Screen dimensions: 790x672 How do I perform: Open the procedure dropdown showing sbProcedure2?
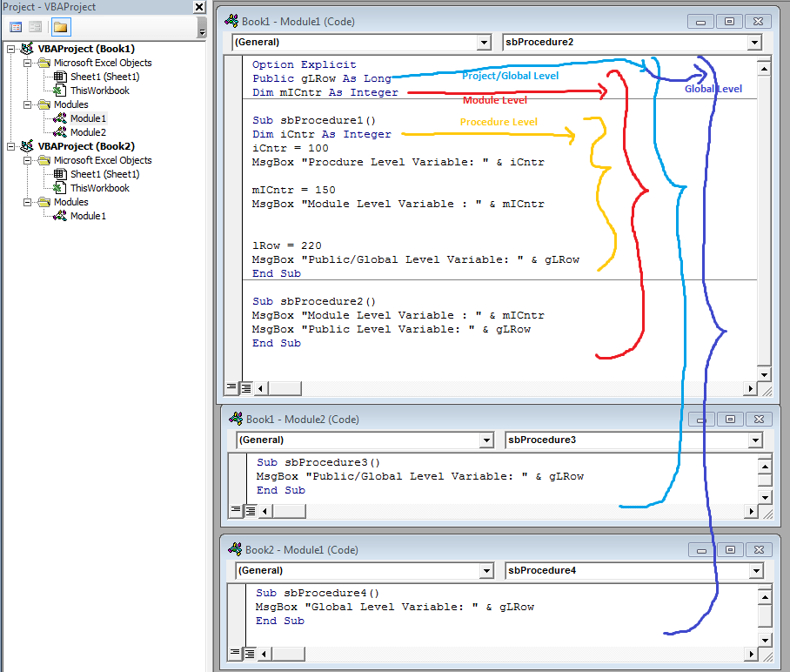coord(754,42)
